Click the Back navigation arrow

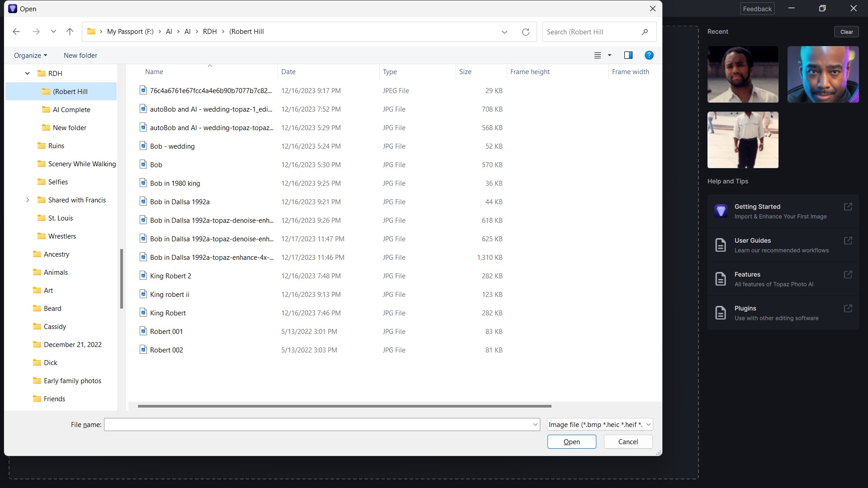tap(16, 32)
